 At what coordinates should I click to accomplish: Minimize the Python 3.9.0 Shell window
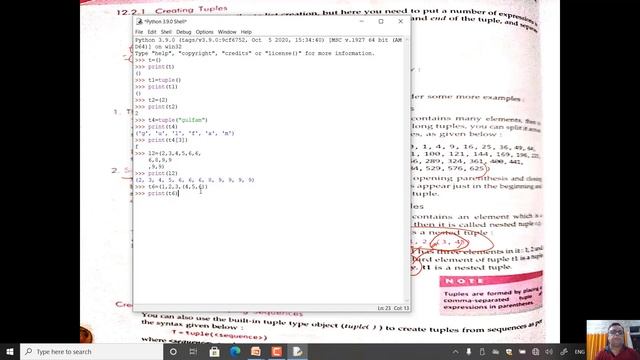pyautogui.click(x=362, y=21)
